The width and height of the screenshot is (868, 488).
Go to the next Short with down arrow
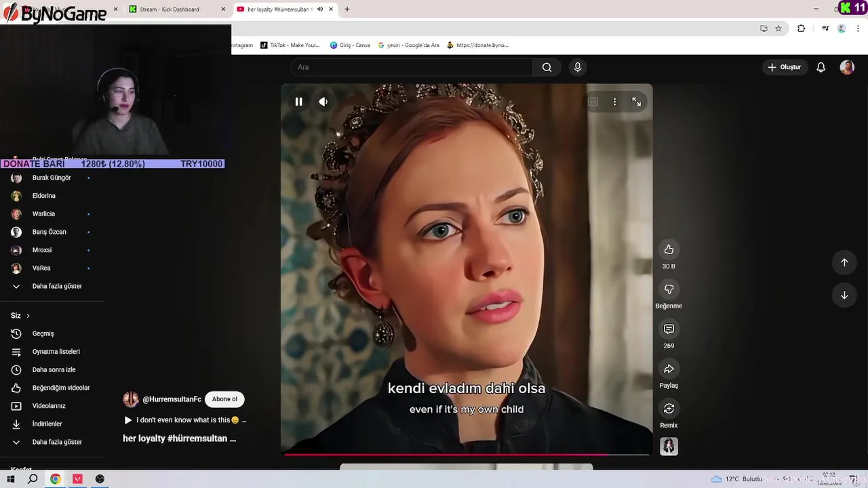click(844, 295)
